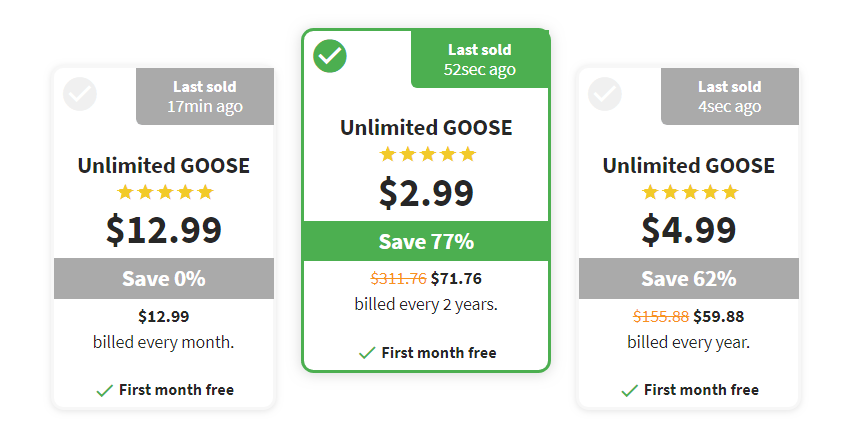Click the star rating on $4.99 plan
Image resolution: width=847 pixels, height=432 pixels.
click(x=690, y=192)
